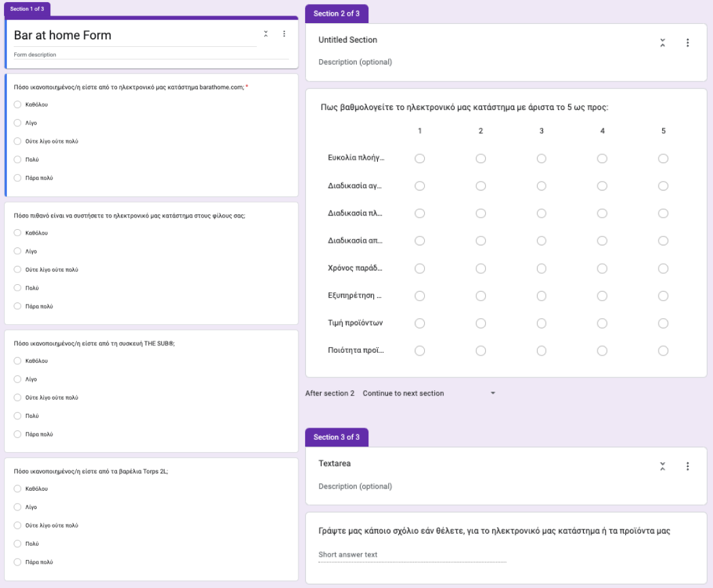The image size is (713, 588).
Task: Click the Section 1 of 3 tab label
Action: point(27,9)
